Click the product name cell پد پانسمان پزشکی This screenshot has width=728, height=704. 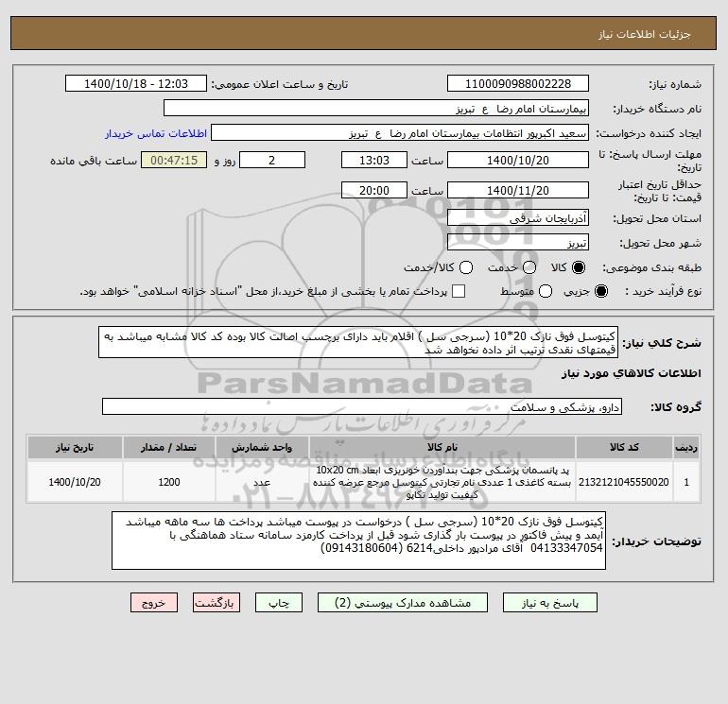point(442,482)
